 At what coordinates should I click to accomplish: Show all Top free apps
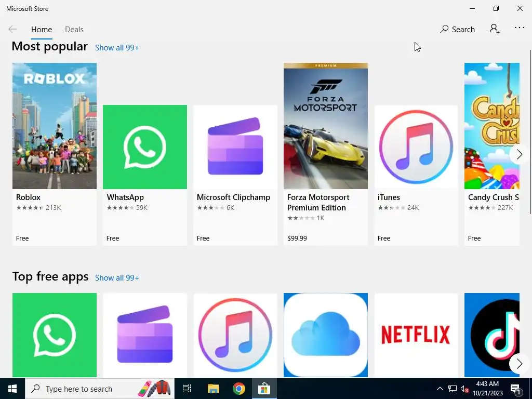pyautogui.click(x=117, y=278)
